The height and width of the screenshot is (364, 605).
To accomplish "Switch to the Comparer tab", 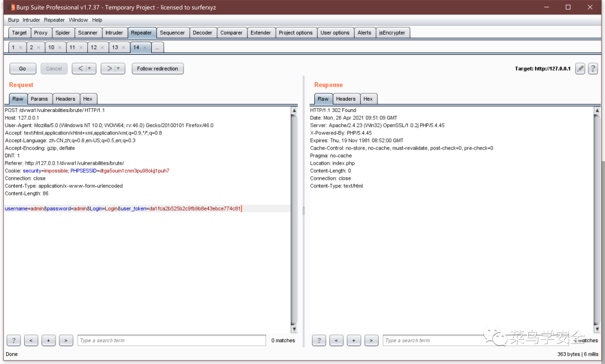I will coord(231,33).
